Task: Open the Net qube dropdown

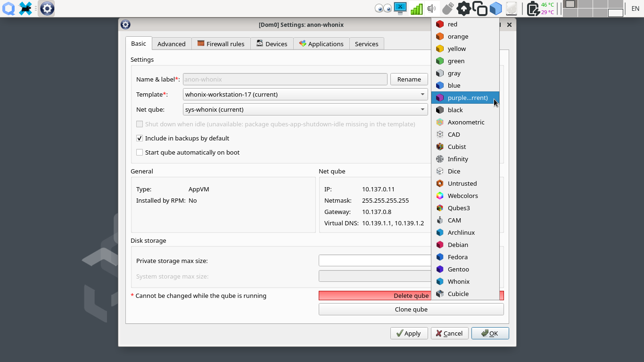Action: pyautogui.click(x=305, y=109)
